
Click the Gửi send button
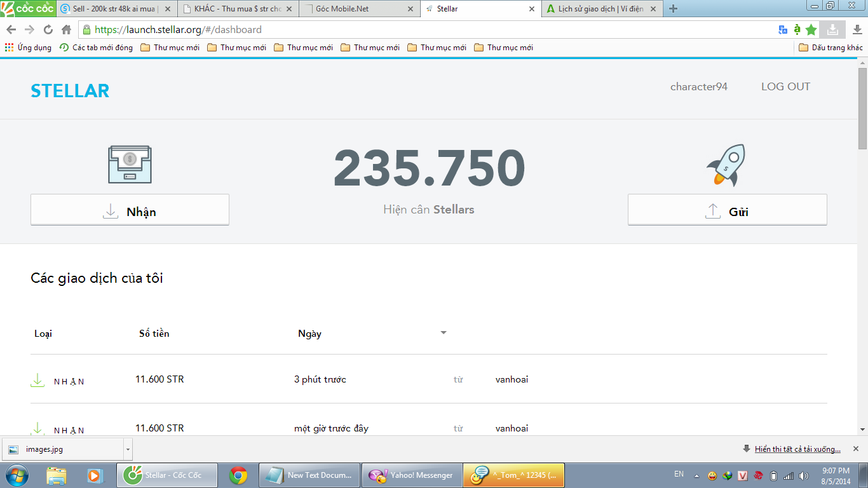(x=728, y=210)
